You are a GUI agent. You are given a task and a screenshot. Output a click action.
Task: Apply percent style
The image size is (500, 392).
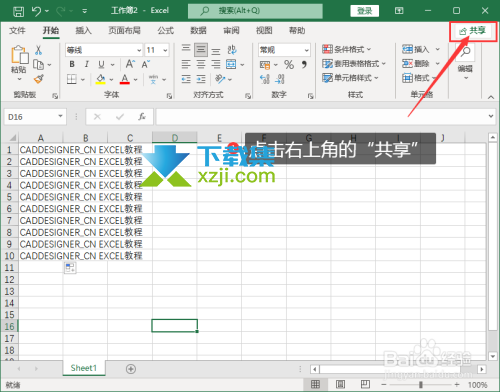(289, 64)
